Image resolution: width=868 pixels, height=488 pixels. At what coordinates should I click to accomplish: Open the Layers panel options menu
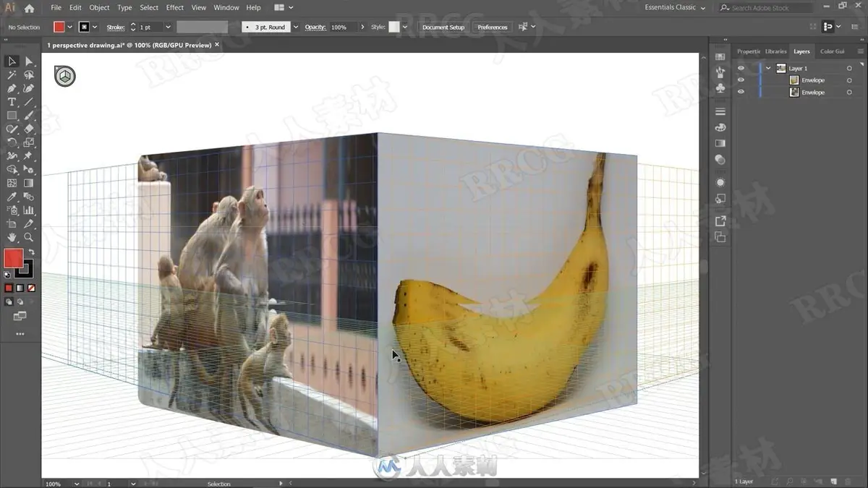[x=861, y=51]
